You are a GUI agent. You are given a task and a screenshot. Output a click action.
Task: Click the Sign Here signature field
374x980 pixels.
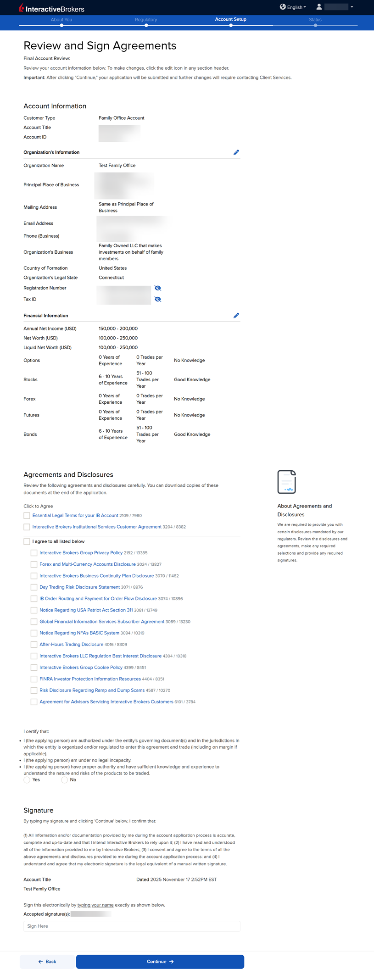pos(132,926)
